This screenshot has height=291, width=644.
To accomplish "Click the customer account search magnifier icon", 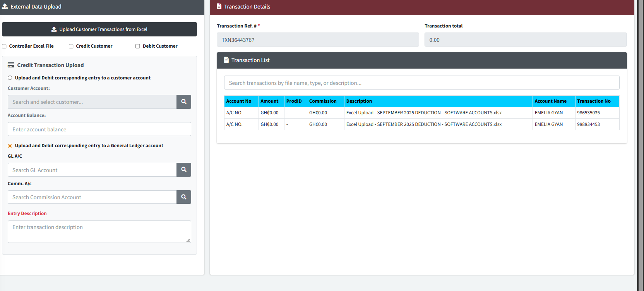I will coord(184,102).
